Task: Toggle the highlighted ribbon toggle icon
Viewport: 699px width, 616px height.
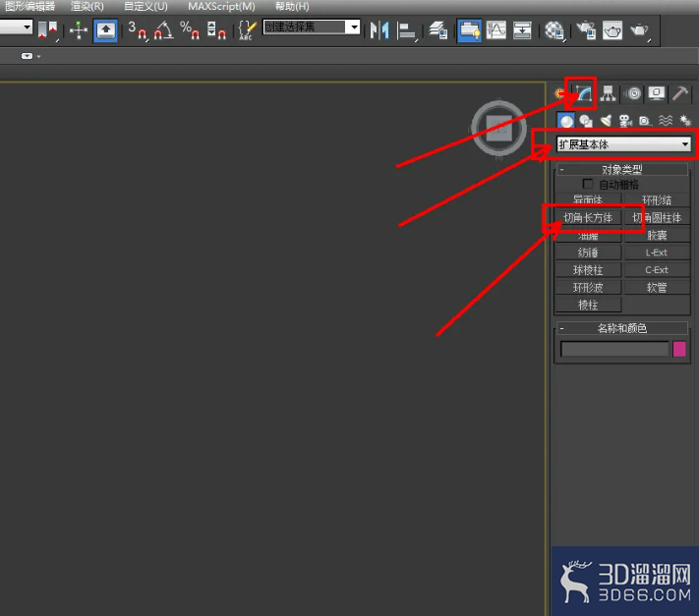Action: pos(469,30)
